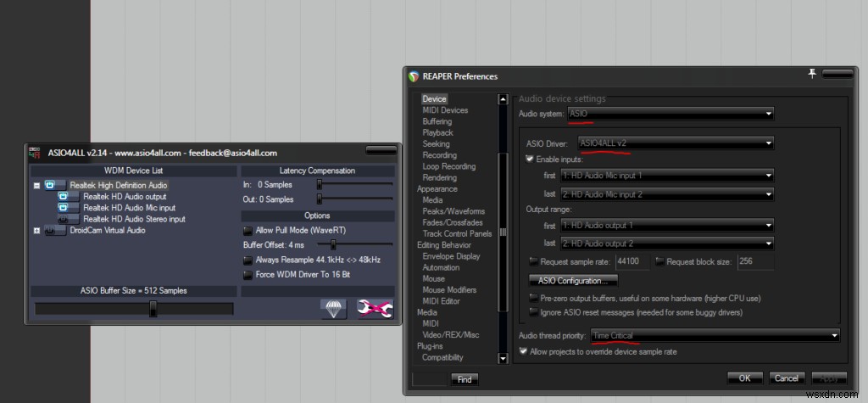Open Audio thread priority dropdown showing Time Critical

(715, 335)
